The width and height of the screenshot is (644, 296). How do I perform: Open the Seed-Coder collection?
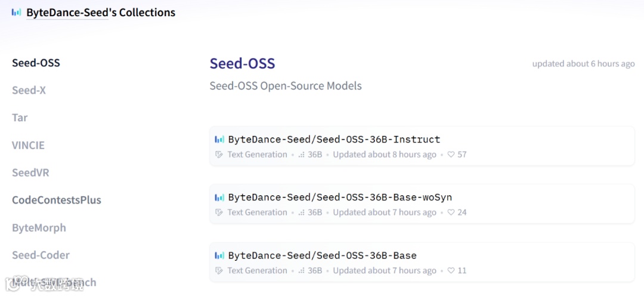pyautogui.click(x=41, y=255)
